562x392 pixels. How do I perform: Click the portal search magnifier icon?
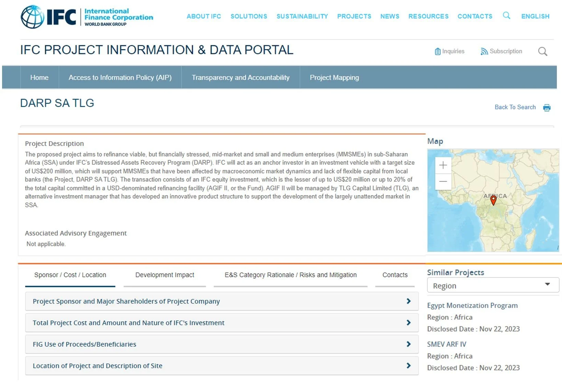point(543,51)
